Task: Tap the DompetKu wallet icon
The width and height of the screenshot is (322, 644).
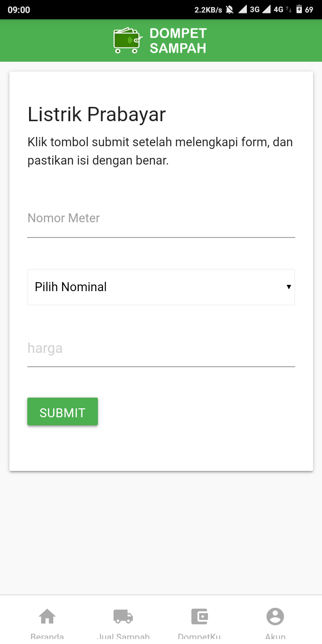Action: pyautogui.click(x=199, y=616)
